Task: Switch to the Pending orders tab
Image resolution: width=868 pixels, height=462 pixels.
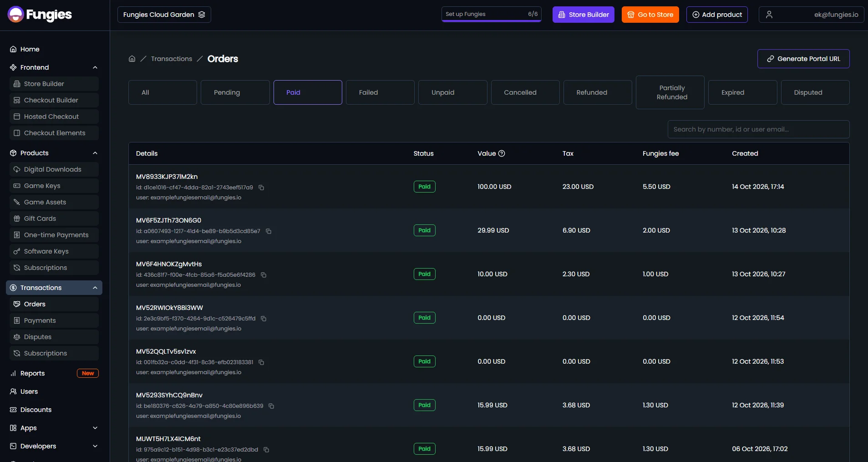Action: click(235, 92)
